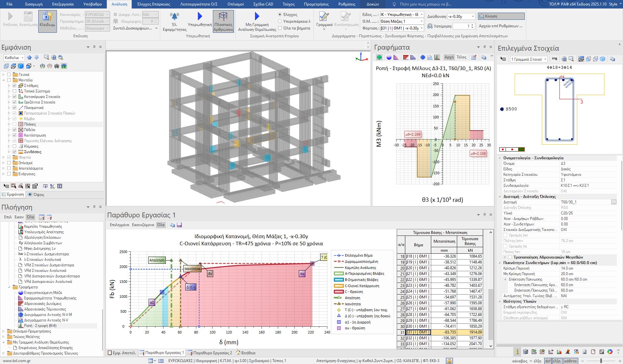
Task: Open Ελ. Εφαρμ/τητας bell icon
Action: (174, 16)
